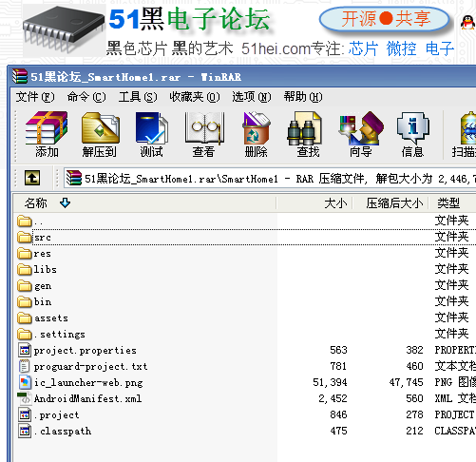Screen dimensions: 476x462
Task: Click the packed size value '212'
Action: coord(415,431)
